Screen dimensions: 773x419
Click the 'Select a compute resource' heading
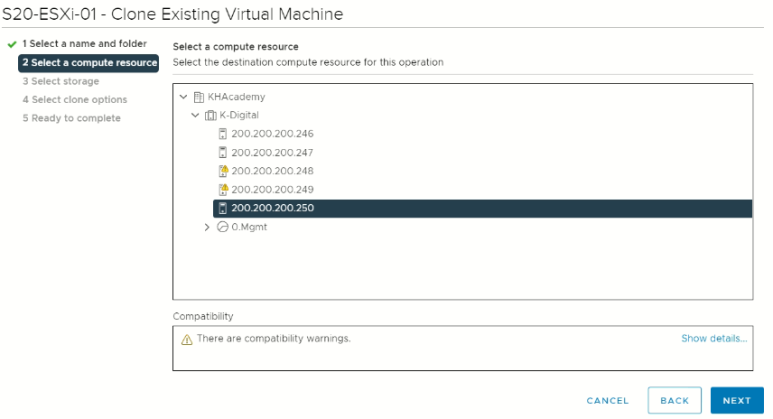[236, 47]
